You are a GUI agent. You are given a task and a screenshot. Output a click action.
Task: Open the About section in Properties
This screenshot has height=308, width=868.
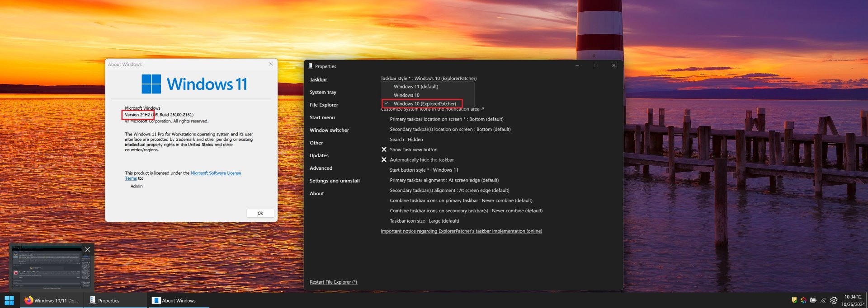click(x=317, y=193)
